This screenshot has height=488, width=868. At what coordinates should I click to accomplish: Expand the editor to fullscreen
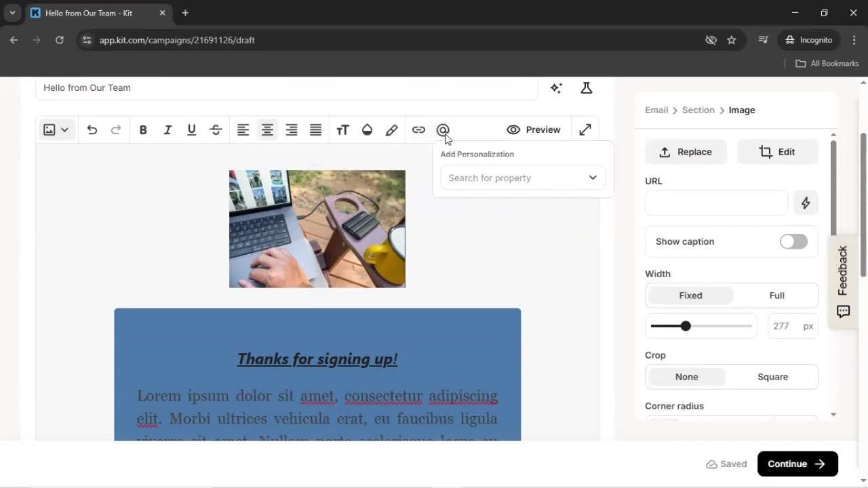[585, 129]
